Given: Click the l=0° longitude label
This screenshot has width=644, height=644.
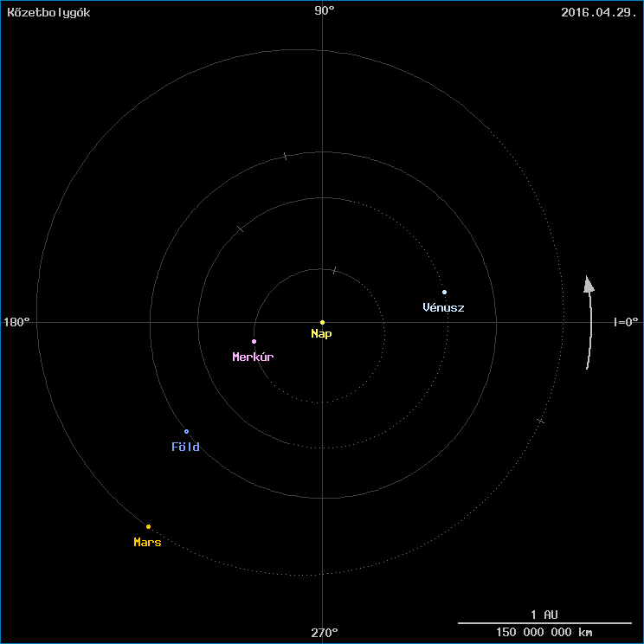Looking at the screenshot, I should click(x=626, y=322).
